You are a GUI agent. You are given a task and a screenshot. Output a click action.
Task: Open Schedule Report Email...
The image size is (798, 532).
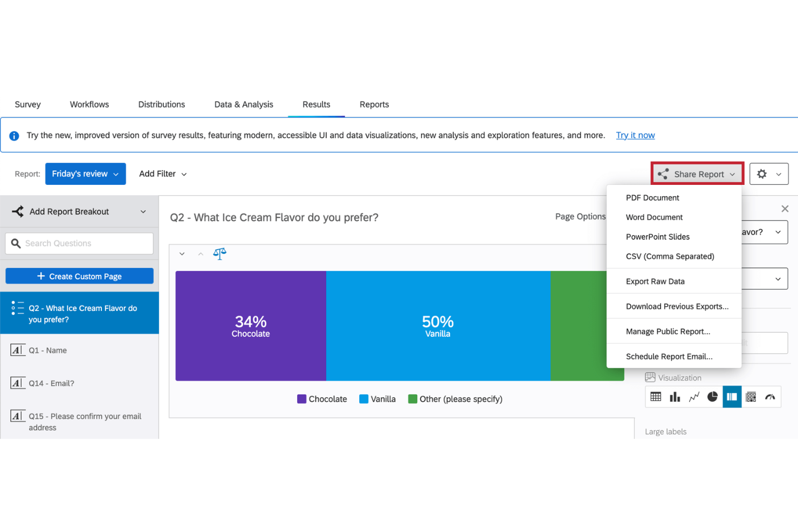coord(674,356)
